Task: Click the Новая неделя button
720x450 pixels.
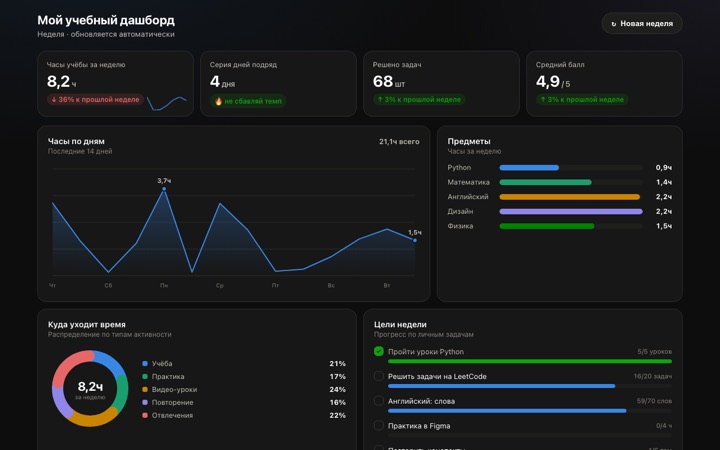Action: click(641, 23)
